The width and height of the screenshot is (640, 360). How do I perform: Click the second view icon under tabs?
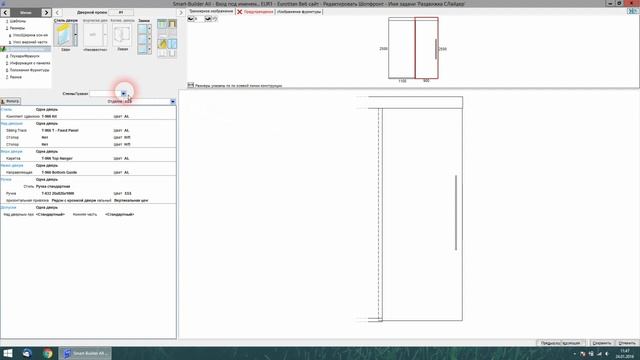point(208,19)
